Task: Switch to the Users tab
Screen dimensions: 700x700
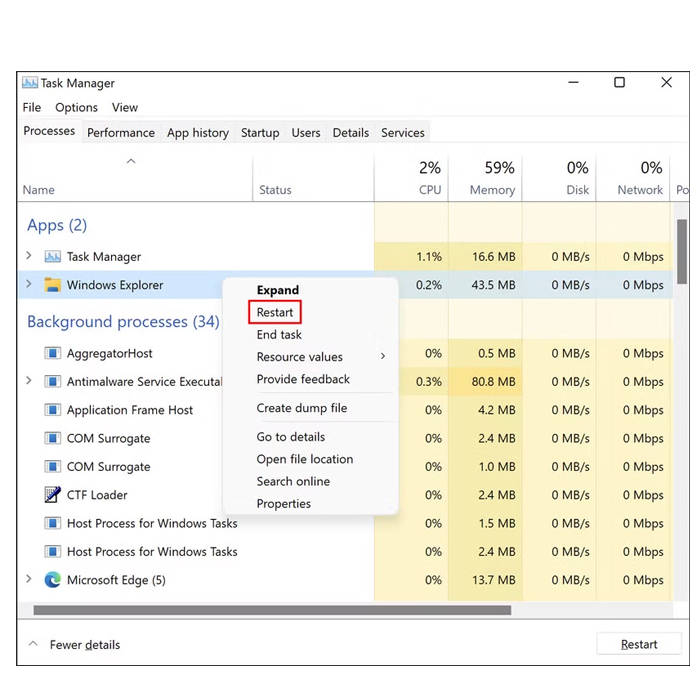Action: (306, 133)
